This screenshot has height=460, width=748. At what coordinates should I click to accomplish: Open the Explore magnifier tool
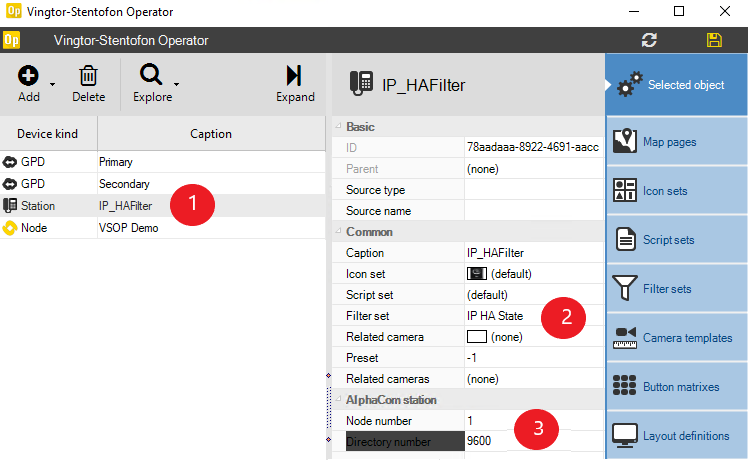(151, 77)
